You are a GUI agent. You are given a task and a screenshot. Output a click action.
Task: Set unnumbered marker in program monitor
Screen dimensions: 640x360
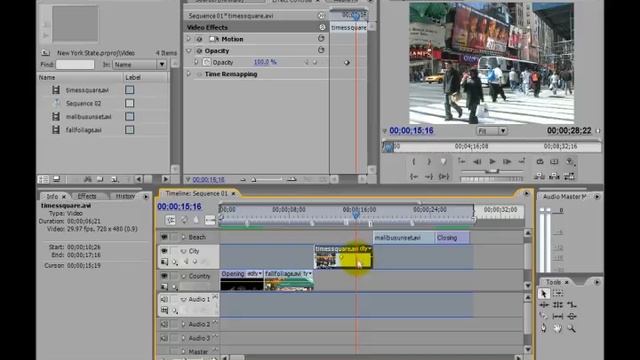coord(444,162)
